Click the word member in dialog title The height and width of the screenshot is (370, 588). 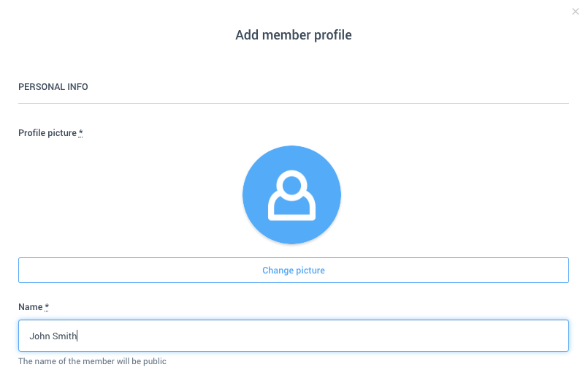click(x=286, y=35)
